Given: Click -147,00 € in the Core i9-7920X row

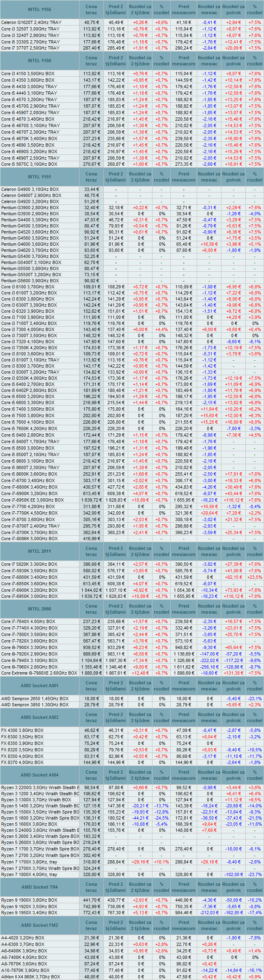Looking at the screenshot, I should pyautogui.click(x=209, y=654).
